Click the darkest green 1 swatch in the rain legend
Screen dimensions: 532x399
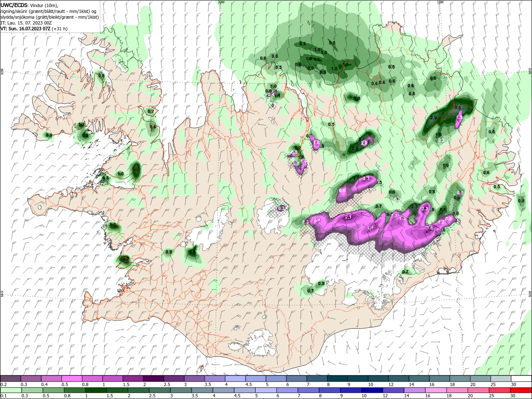[96, 390]
